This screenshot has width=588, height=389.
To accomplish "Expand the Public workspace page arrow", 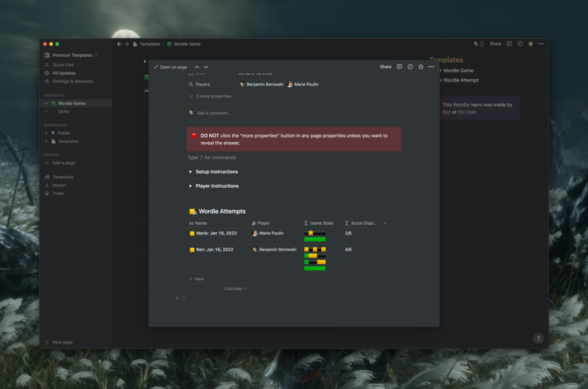I will pos(46,133).
